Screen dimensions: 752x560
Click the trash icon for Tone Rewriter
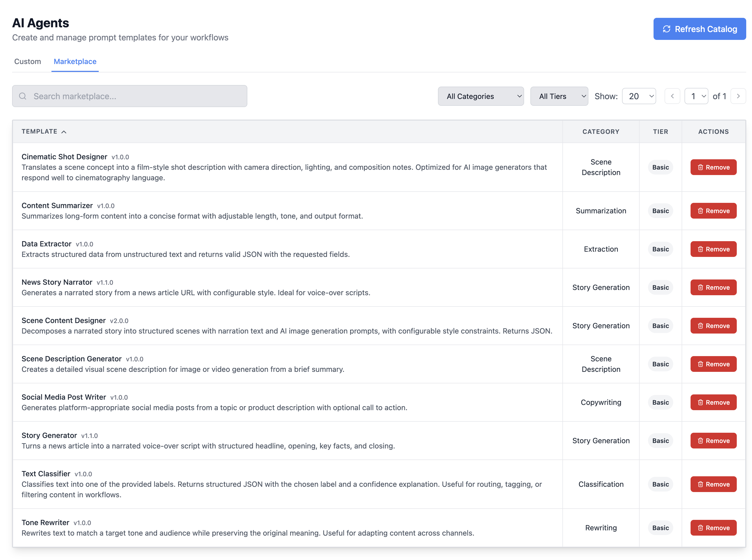[x=701, y=527]
